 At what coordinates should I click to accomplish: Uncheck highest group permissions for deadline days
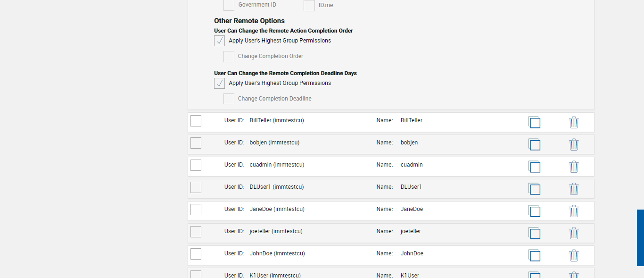[x=219, y=84]
